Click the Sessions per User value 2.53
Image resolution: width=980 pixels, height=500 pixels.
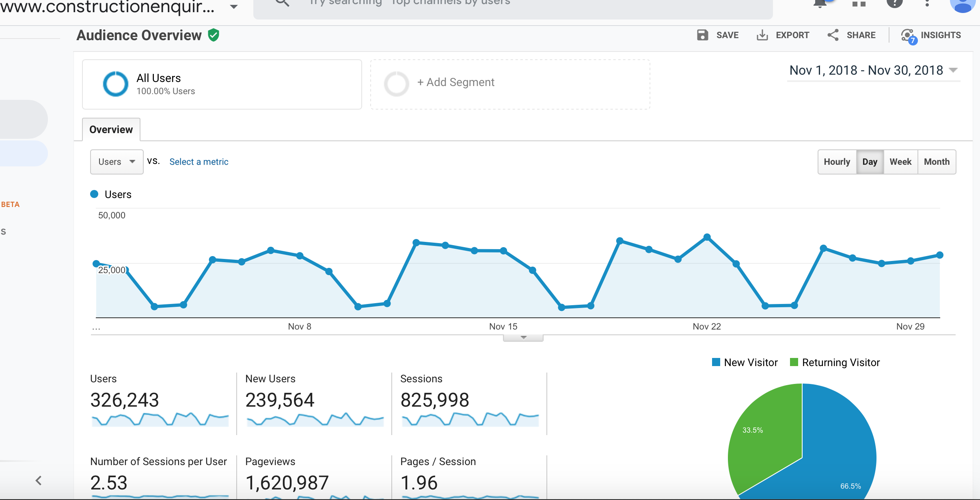[x=109, y=483]
